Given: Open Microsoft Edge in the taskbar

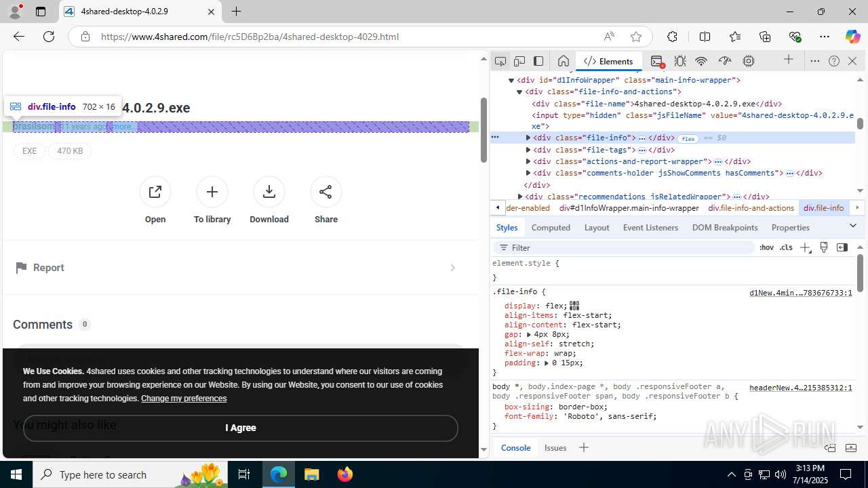Looking at the screenshot, I should 279,474.
